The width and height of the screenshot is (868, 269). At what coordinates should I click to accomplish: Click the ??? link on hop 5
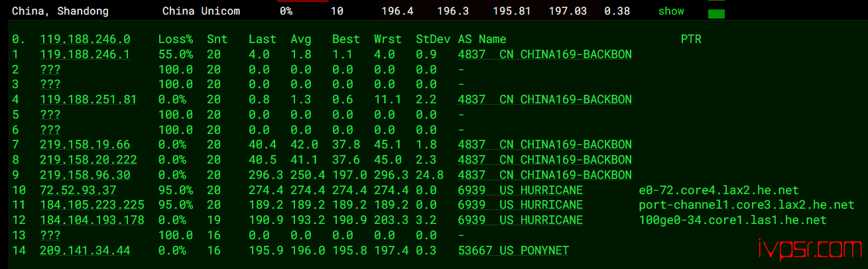[x=50, y=115]
